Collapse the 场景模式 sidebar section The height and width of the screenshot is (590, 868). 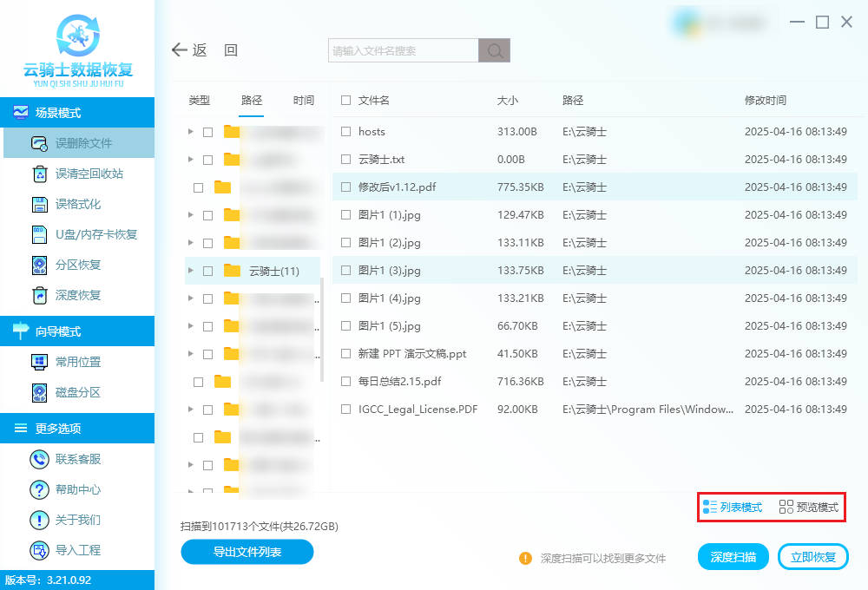pyautogui.click(x=76, y=113)
